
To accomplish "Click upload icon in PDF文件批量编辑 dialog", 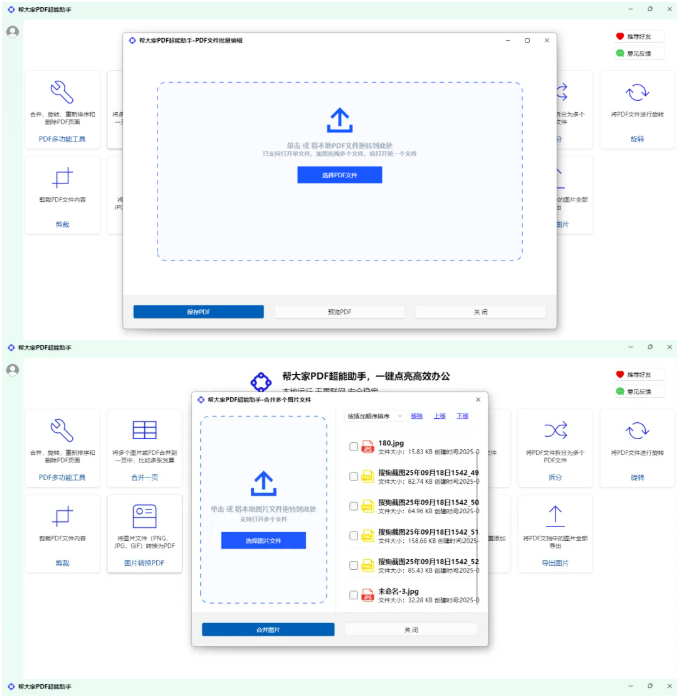I will click(339, 121).
